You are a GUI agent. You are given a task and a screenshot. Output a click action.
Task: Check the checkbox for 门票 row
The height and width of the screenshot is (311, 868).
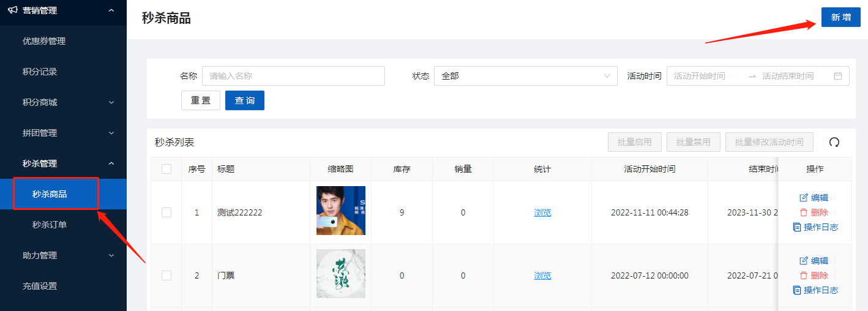click(x=166, y=275)
